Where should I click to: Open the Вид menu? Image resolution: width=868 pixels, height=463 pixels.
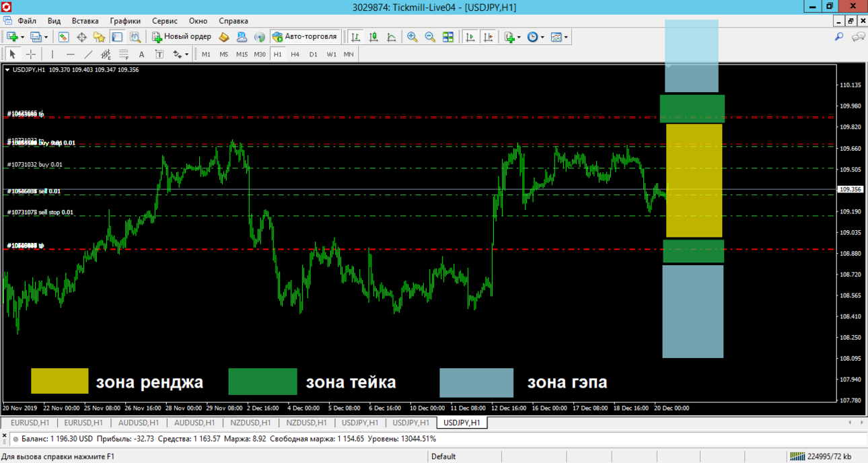click(x=55, y=21)
